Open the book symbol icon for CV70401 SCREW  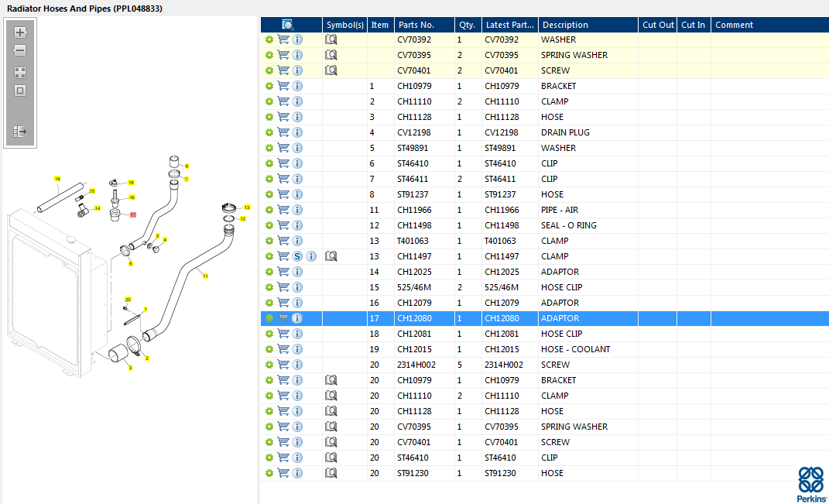click(x=331, y=70)
